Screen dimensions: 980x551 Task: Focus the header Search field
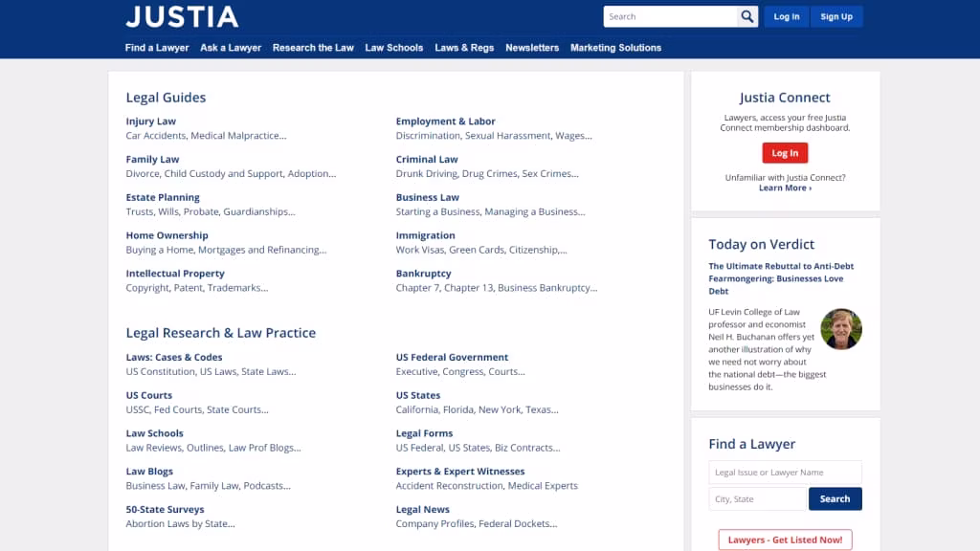pyautogui.click(x=671, y=17)
